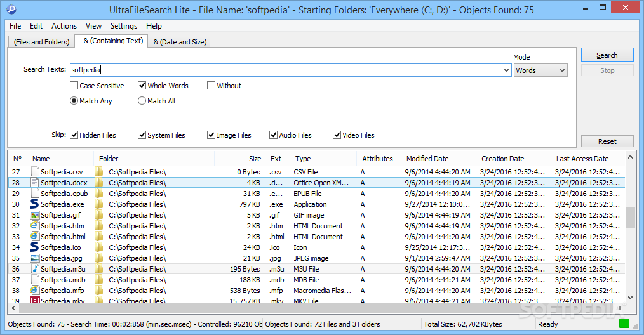Click the folder icon in row 36

(x=99, y=268)
